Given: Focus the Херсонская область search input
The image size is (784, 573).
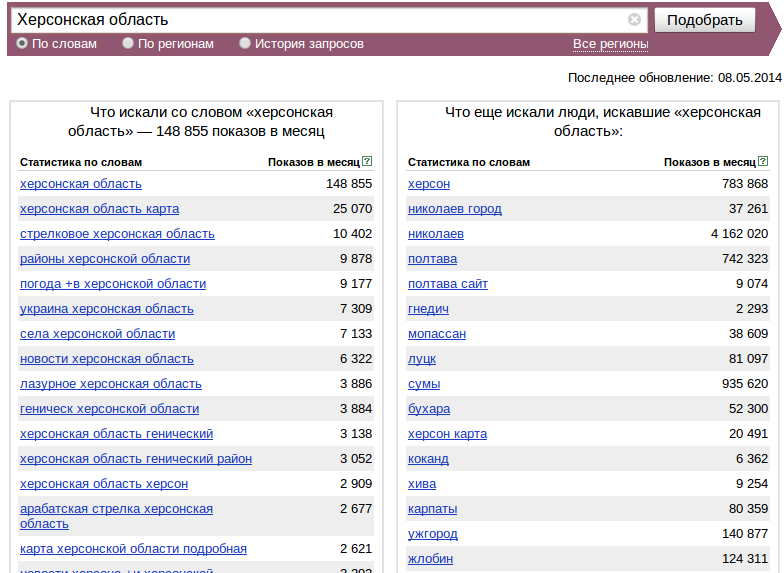Looking at the screenshot, I should coord(320,20).
